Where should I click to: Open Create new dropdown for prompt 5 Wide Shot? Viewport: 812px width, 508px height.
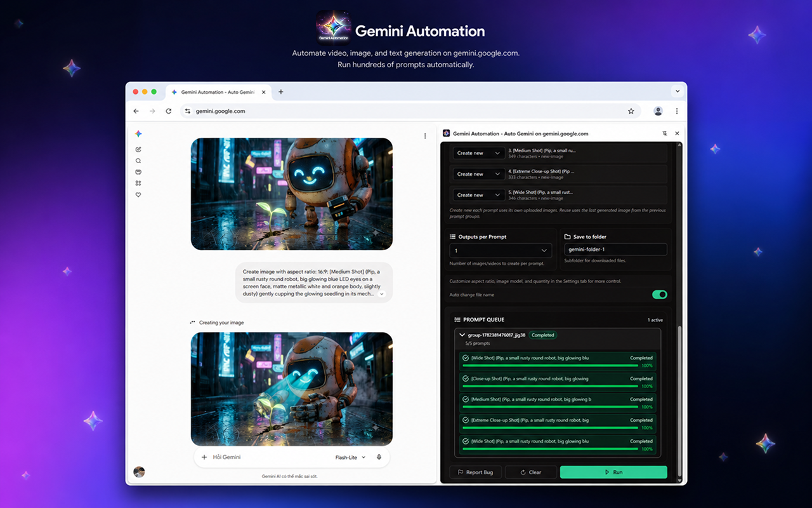pos(479,195)
